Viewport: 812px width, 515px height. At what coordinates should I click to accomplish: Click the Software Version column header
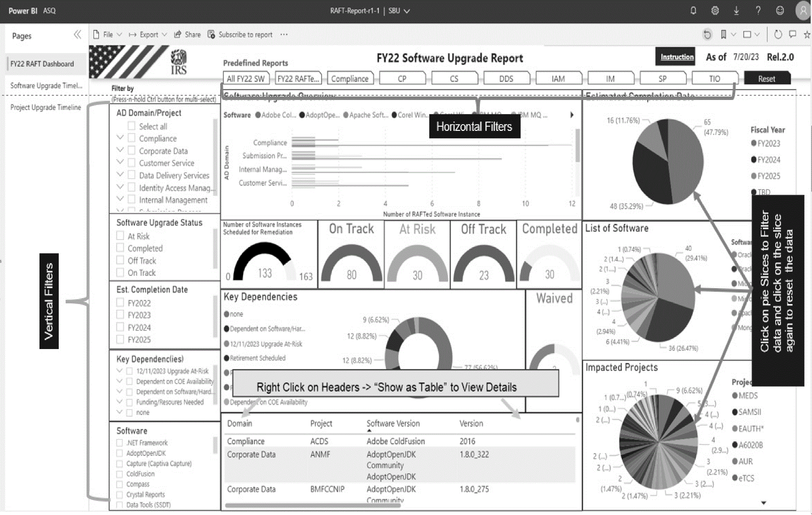tap(393, 423)
